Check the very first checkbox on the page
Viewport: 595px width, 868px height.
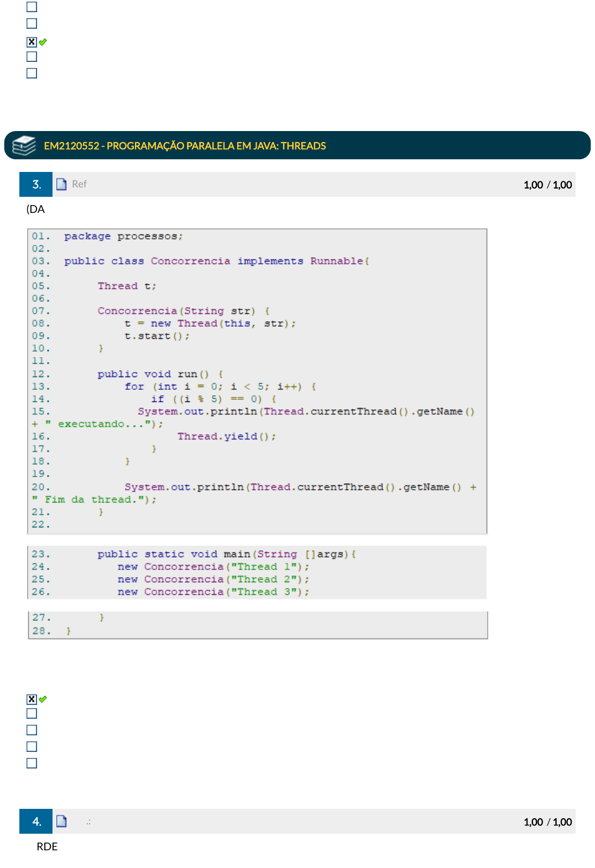(32, 7)
